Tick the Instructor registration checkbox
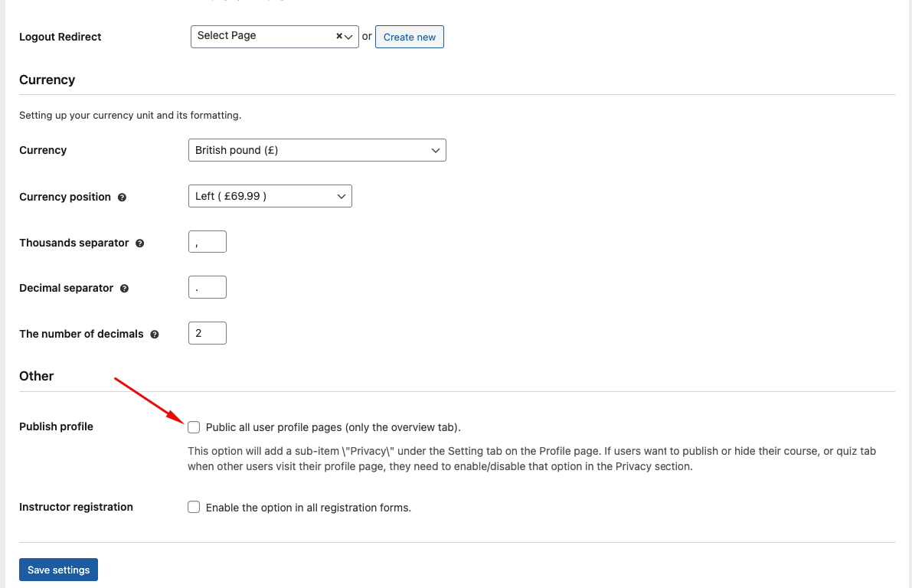 point(194,507)
